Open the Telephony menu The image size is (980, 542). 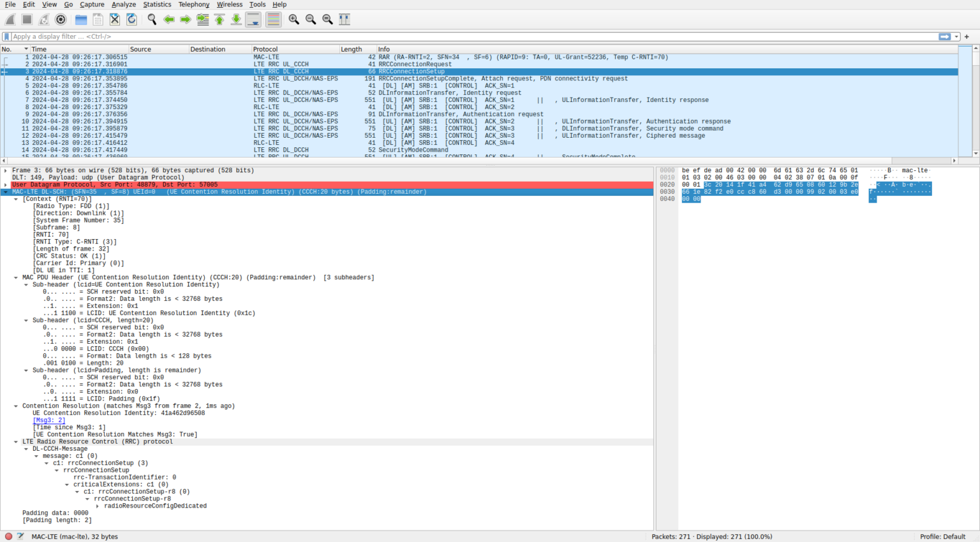point(193,4)
